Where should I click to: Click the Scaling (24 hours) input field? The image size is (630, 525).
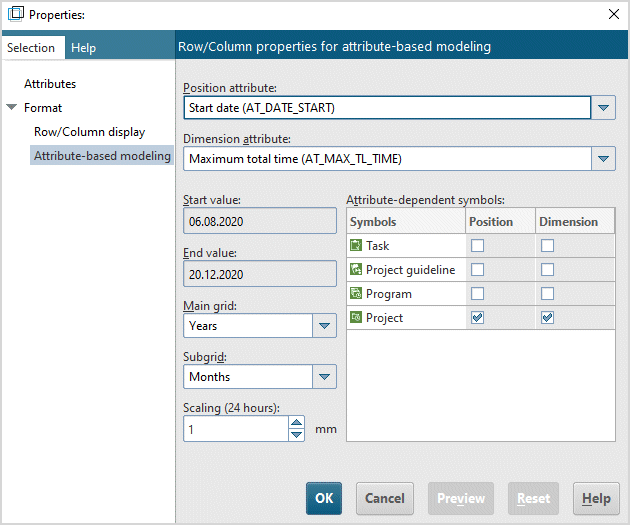pos(236,429)
